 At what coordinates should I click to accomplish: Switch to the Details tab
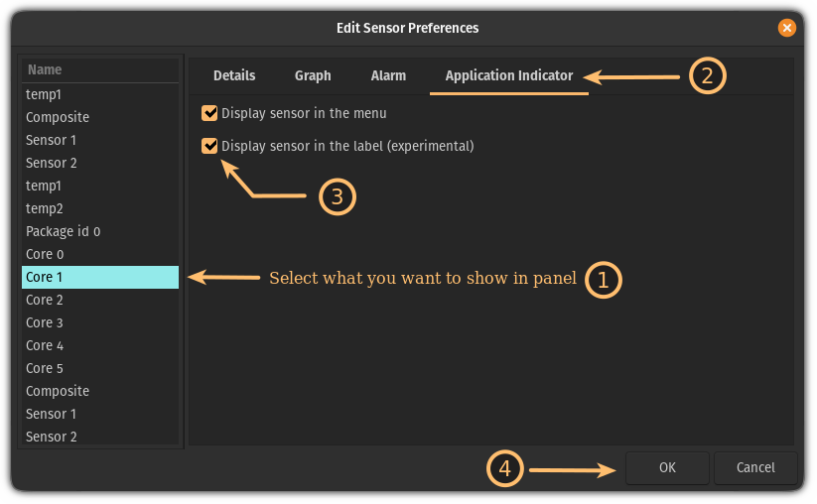click(x=234, y=75)
